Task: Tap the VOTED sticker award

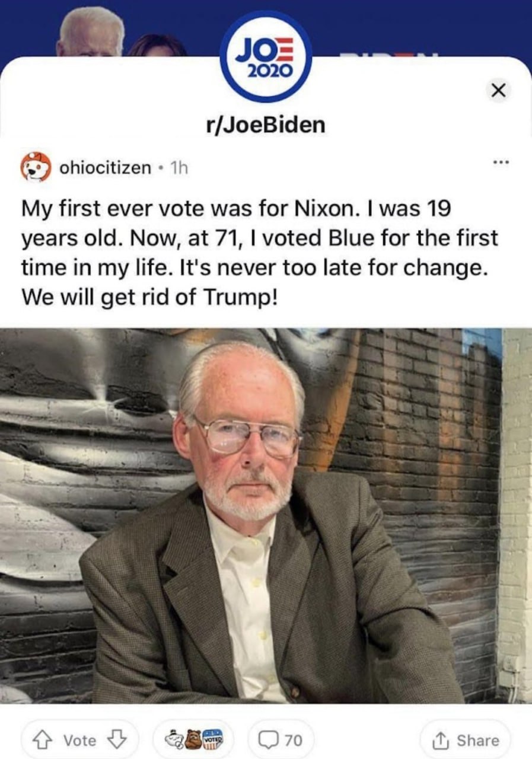Action: coord(212,739)
